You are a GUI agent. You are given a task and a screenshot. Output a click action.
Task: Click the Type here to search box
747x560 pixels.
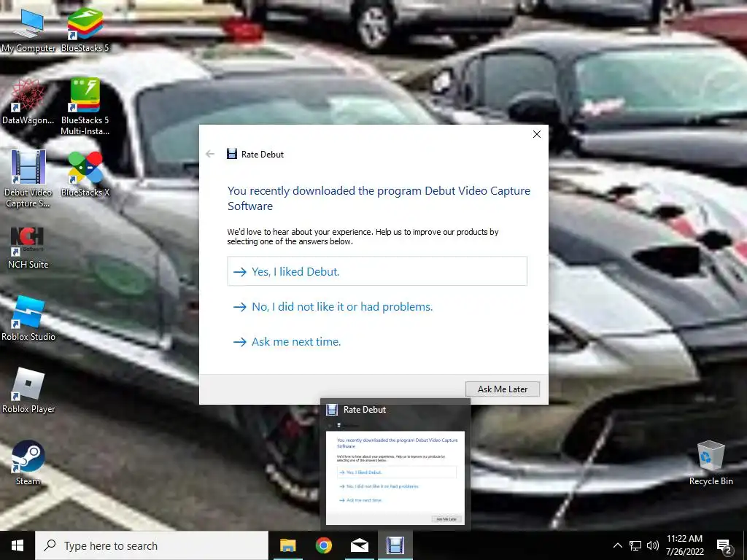(152, 545)
